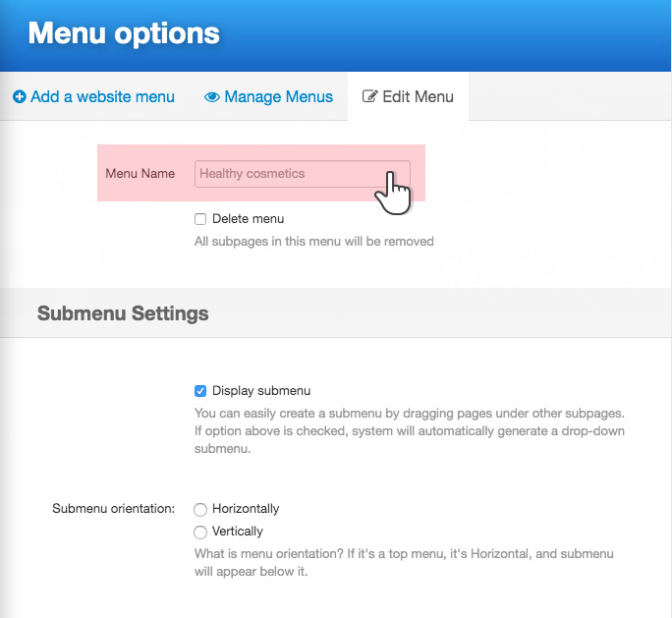This screenshot has height=618, width=672.
Task: Click the plus icon beside Add a website menu
Action: pyautogui.click(x=19, y=97)
